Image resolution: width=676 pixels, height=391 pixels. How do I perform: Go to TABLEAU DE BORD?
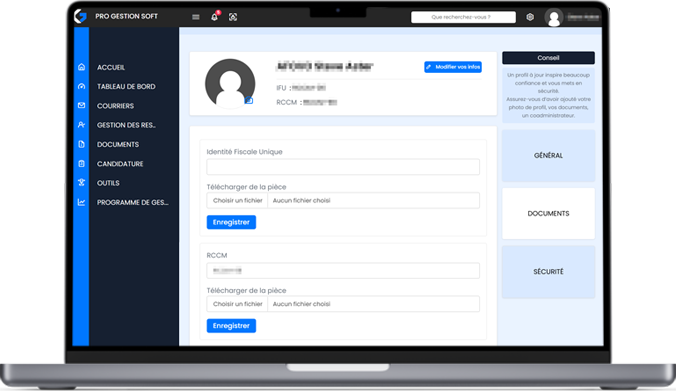(126, 87)
